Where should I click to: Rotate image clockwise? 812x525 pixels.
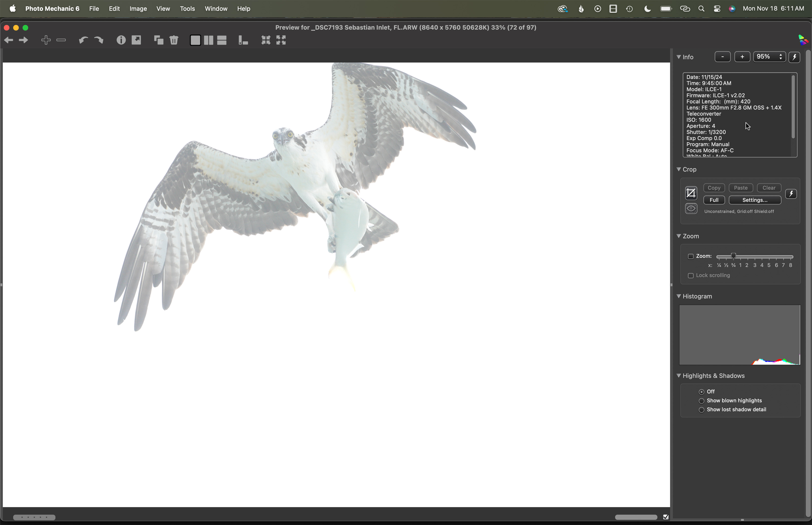[98, 40]
